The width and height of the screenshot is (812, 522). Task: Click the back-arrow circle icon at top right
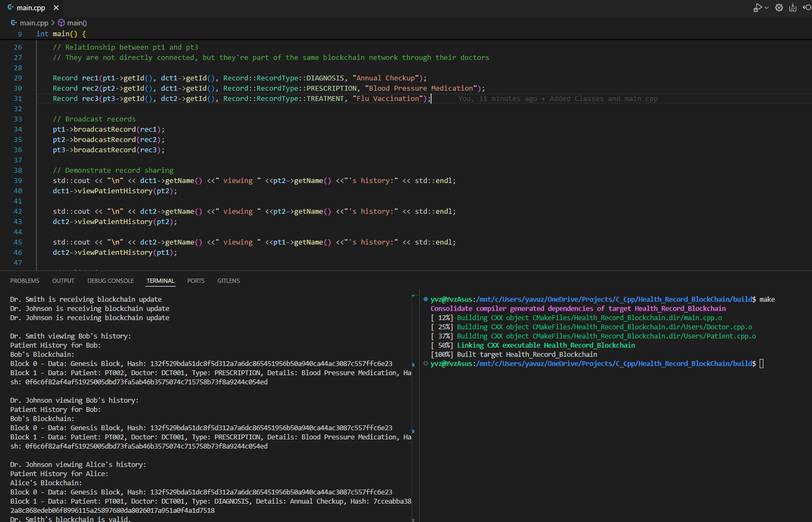click(x=807, y=8)
